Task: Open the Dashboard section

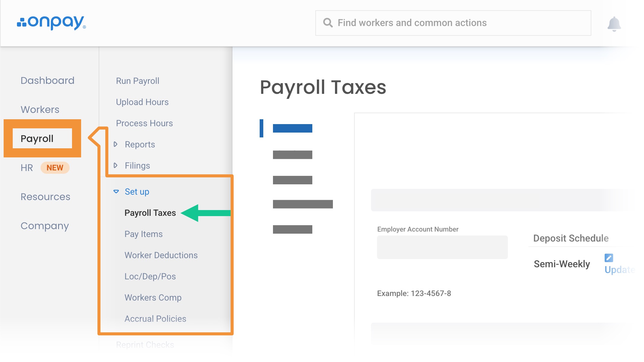Action: (x=48, y=81)
